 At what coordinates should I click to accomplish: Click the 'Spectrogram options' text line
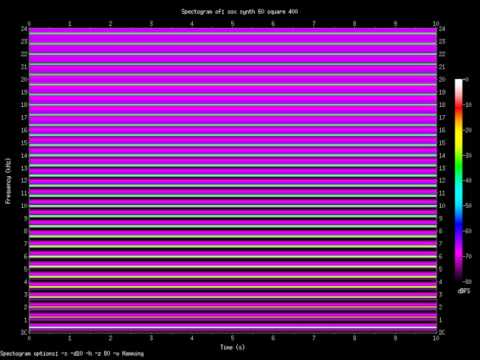point(72,354)
